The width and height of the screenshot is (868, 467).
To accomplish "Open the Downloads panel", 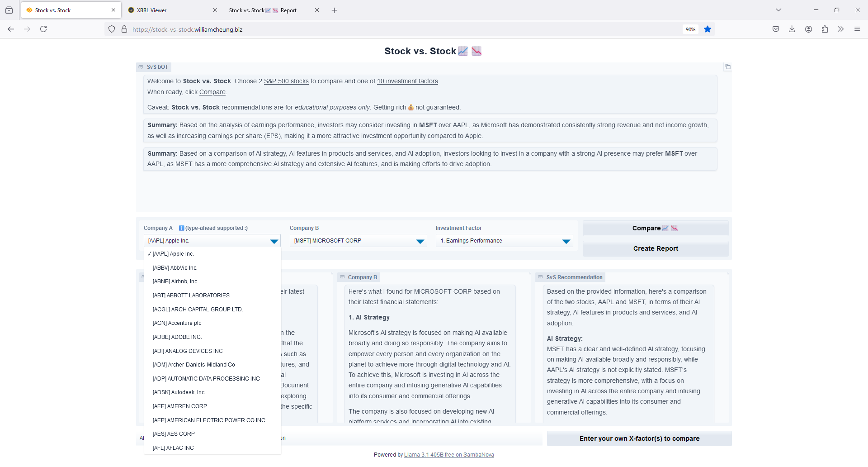I will (792, 29).
